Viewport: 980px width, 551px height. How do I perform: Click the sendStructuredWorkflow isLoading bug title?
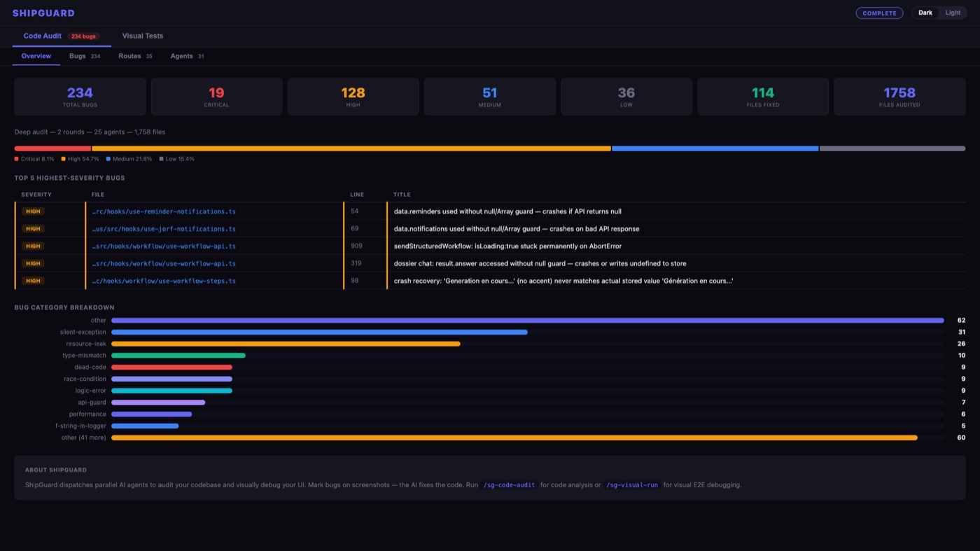[507, 246]
